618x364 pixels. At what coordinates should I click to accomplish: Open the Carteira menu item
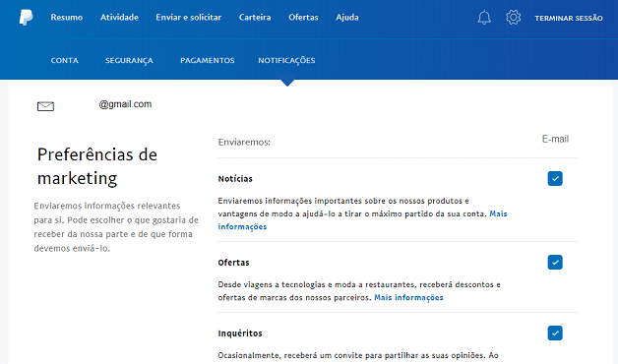pos(255,18)
